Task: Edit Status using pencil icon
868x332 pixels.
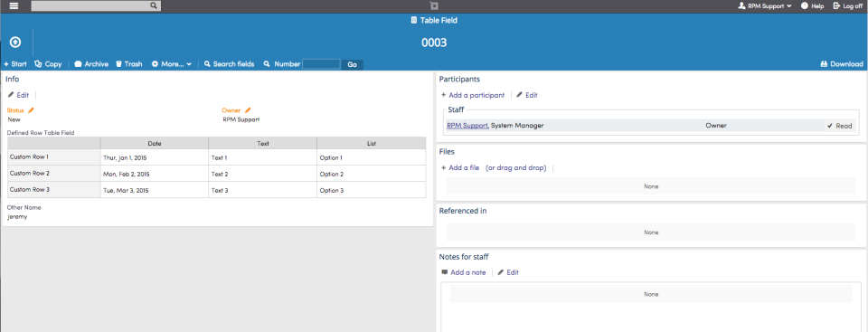Action: [31, 110]
